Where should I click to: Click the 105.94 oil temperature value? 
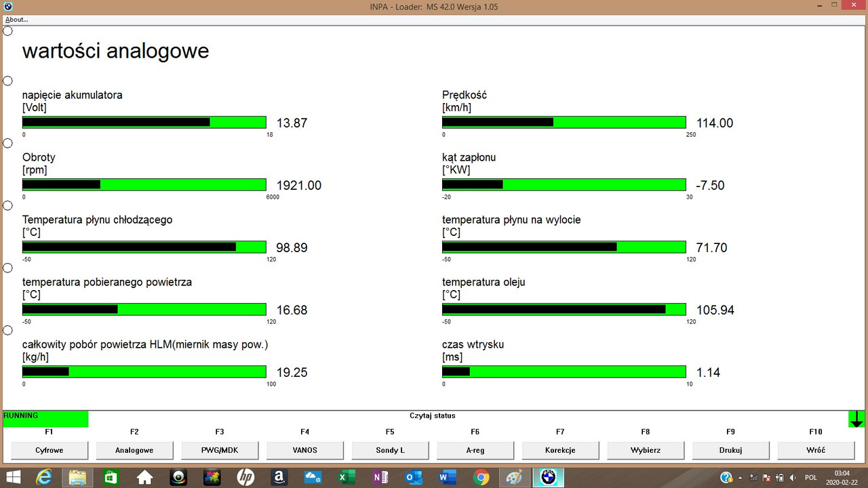tap(715, 310)
